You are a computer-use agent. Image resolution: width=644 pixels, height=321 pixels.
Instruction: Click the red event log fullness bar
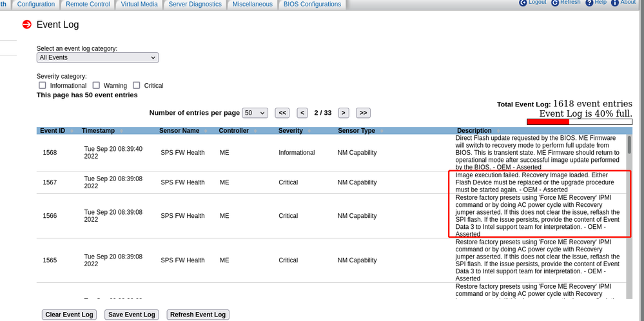tap(548, 122)
